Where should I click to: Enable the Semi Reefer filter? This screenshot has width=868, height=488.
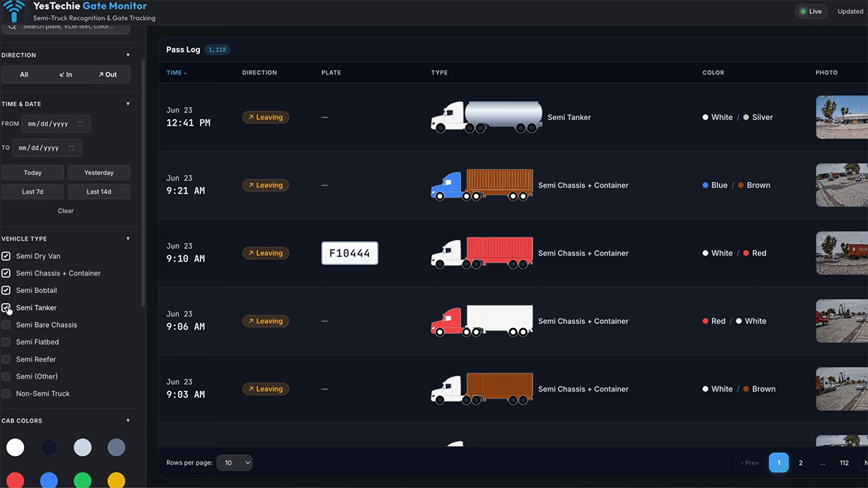click(x=6, y=359)
